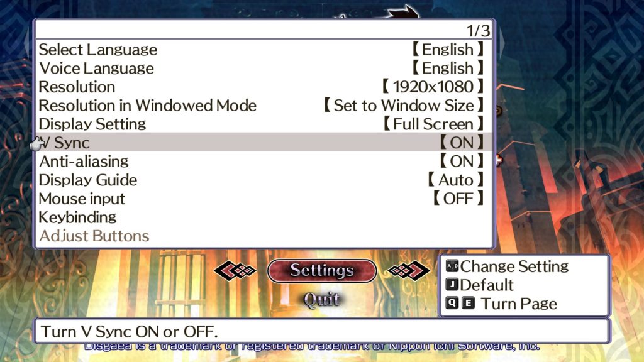Click the pointing hand cursor icon

(x=36, y=144)
